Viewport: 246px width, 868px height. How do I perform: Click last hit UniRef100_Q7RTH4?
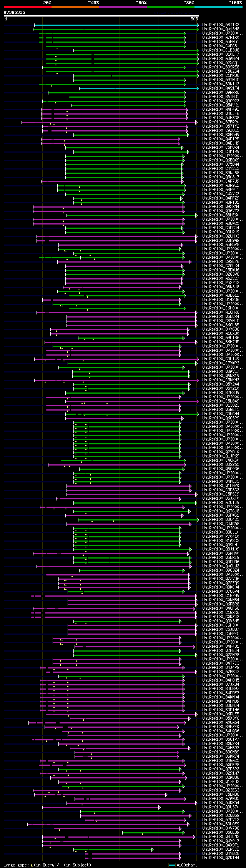coord(221,858)
